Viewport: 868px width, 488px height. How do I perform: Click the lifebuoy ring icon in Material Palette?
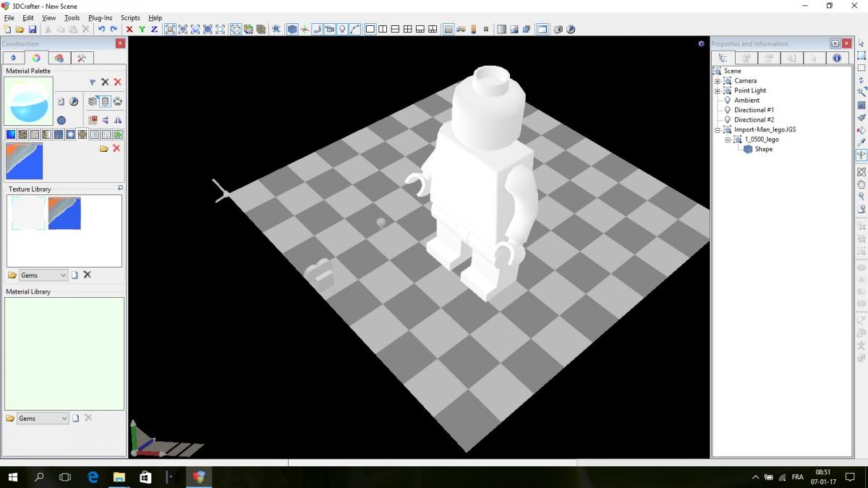117,101
